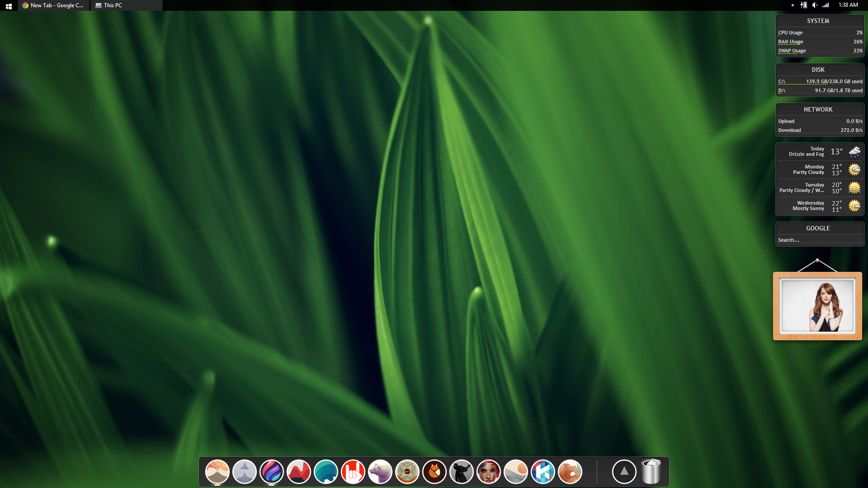Click the DISK widget header
This screenshot has height=488, width=868.
click(x=818, y=70)
